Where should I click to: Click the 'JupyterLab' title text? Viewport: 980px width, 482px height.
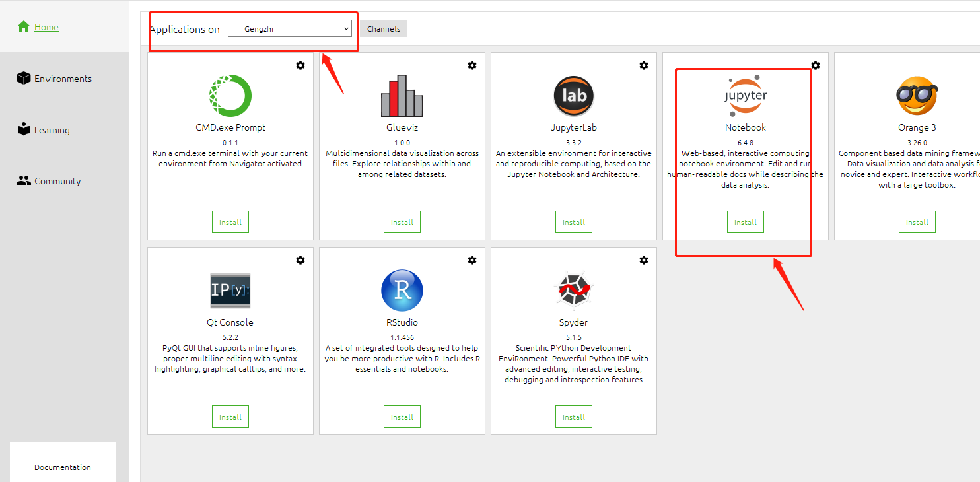(574, 127)
